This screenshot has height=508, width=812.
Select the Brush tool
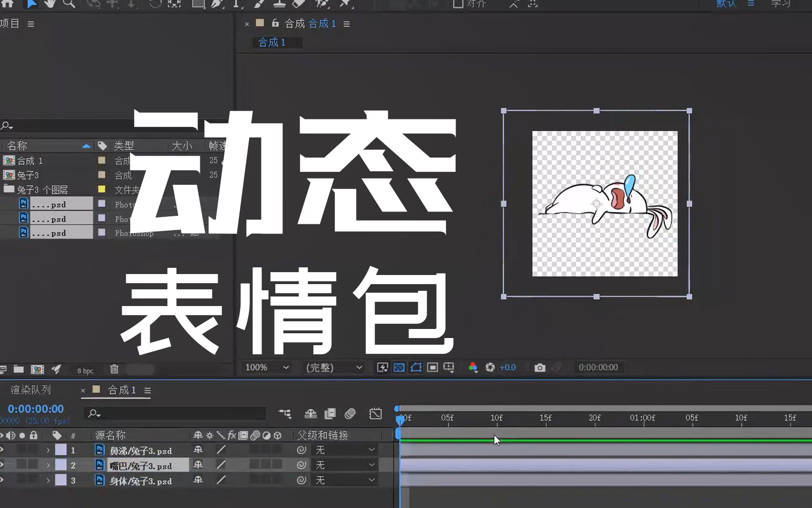click(x=259, y=5)
